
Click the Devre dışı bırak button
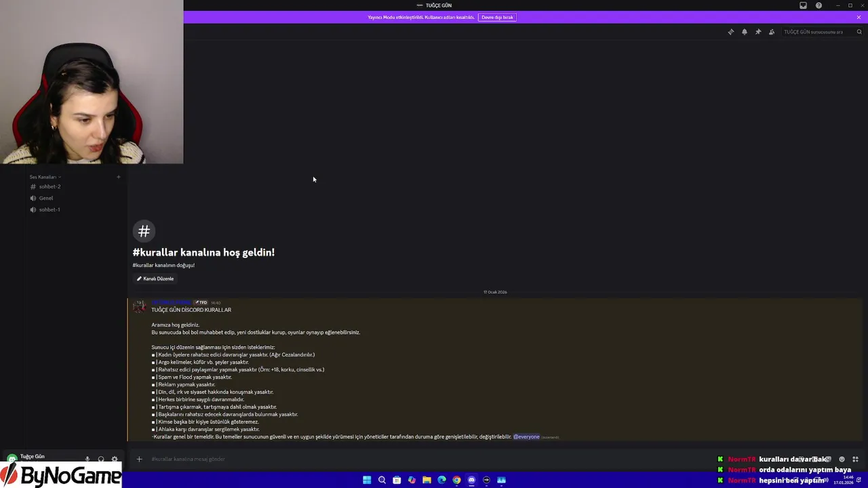pyautogui.click(x=497, y=17)
